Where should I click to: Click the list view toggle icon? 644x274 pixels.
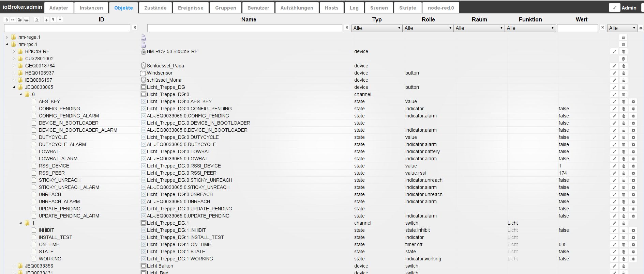13,20
